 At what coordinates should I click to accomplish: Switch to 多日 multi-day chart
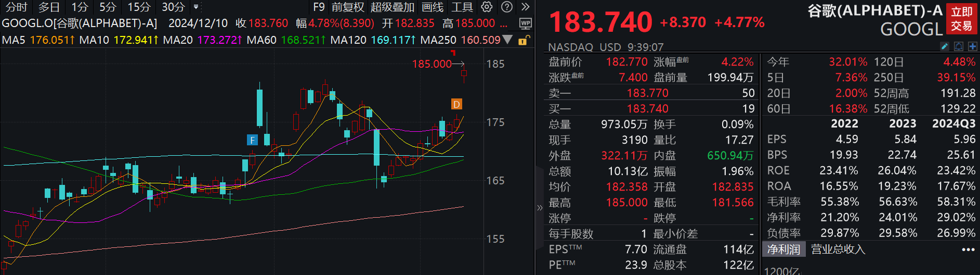click(x=49, y=7)
